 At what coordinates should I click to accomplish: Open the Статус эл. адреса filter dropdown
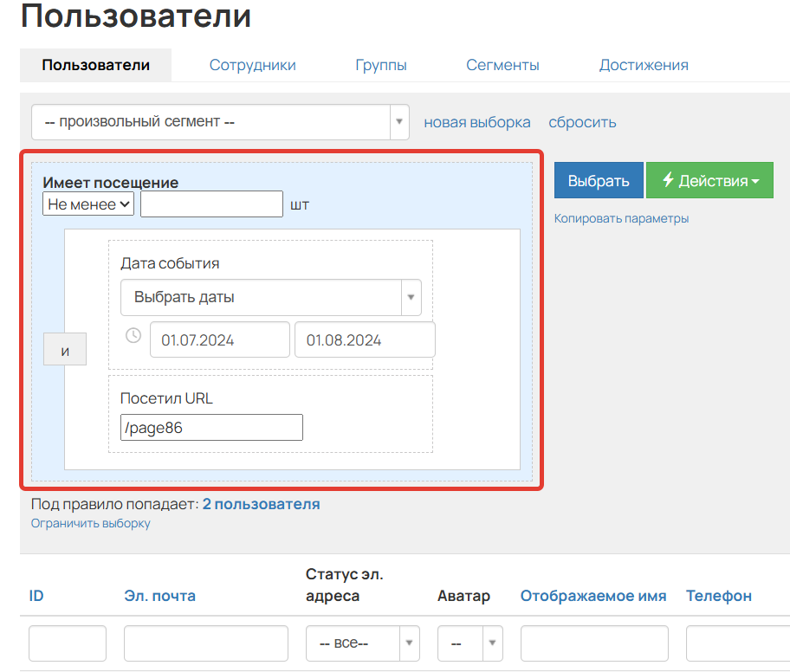pyautogui.click(x=362, y=643)
